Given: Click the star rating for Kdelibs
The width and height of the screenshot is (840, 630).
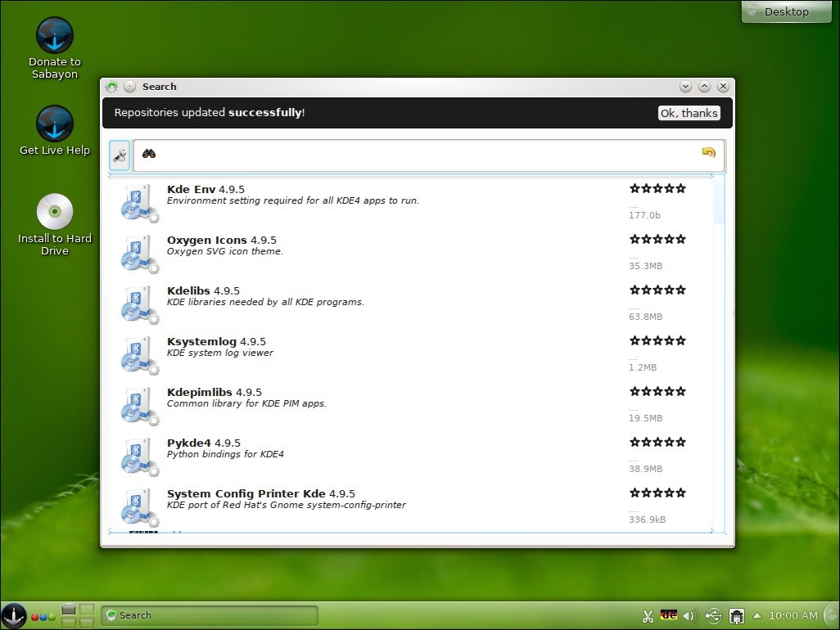Looking at the screenshot, I should tap(657, 290).
